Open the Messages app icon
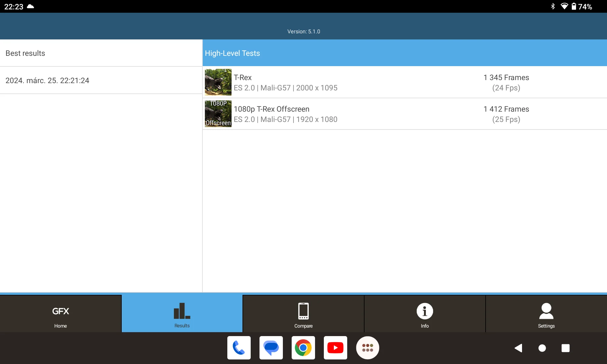The image size is (607, 364). (x=271, y=348)
